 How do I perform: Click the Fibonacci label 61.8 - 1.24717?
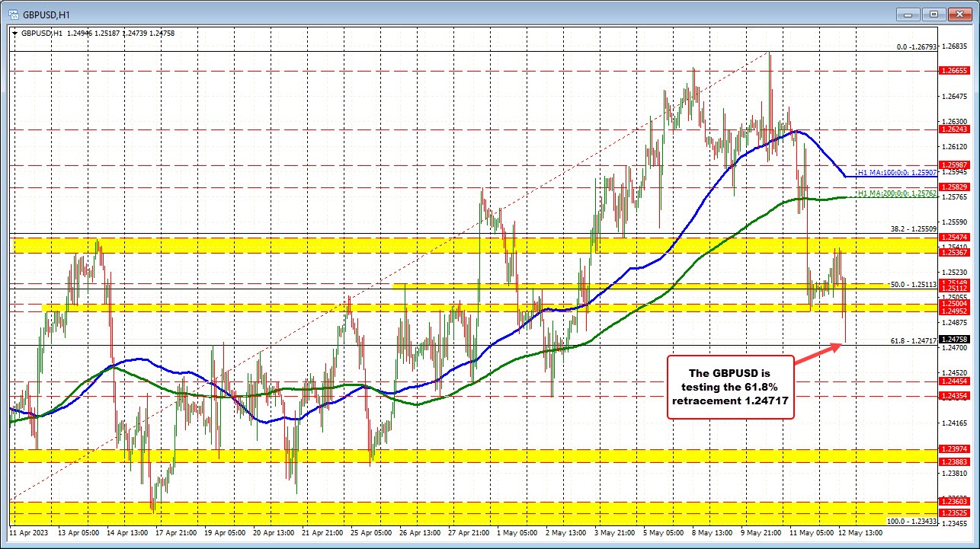coord(913,340)
